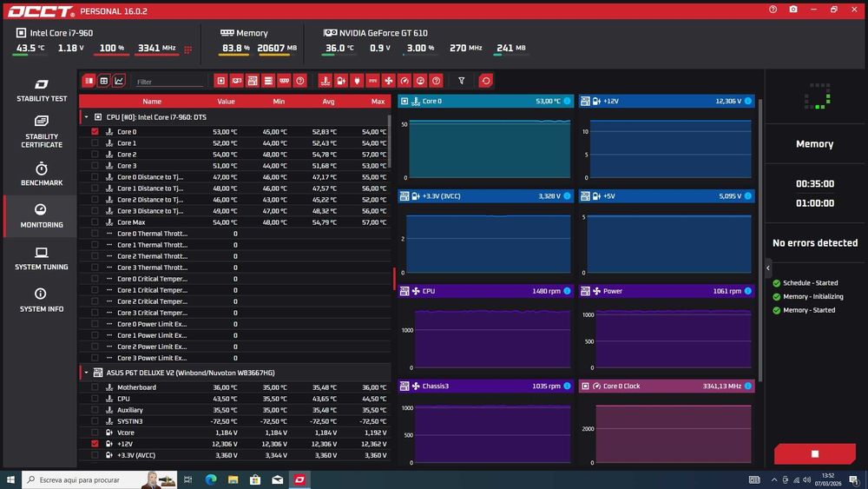The image size is (868, 489).
Task: Toggle memory sensors filter icon
Action: coord(284,81)
